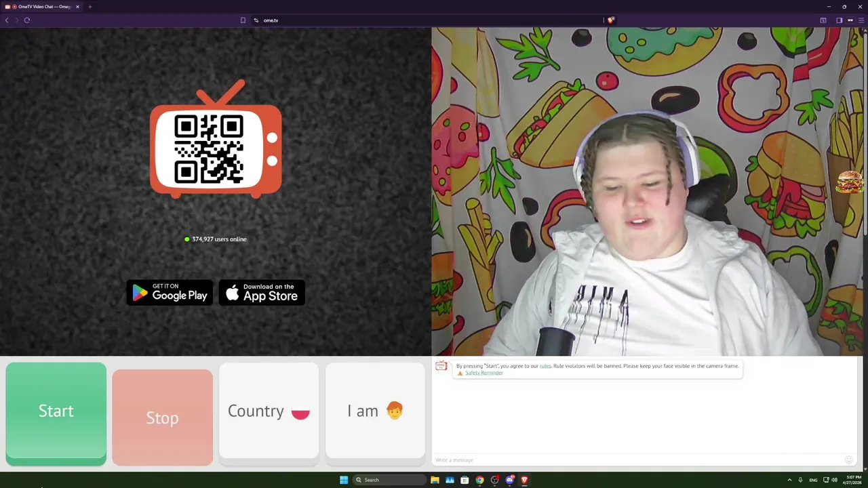Screen dimensions: 868x488
Task: Open the Get it on Google Play badge
Action: tap(170, 293)
